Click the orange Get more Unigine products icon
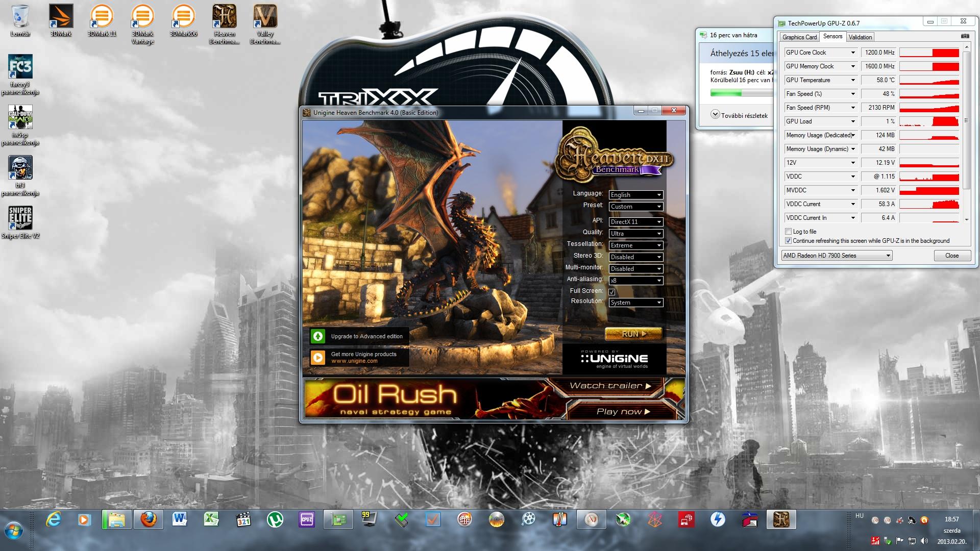The height and width of the screenshot is (551, 980). click(318, 358)
